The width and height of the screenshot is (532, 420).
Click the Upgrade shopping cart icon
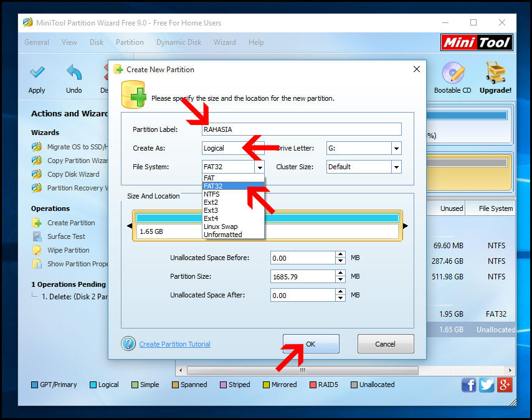495,73
